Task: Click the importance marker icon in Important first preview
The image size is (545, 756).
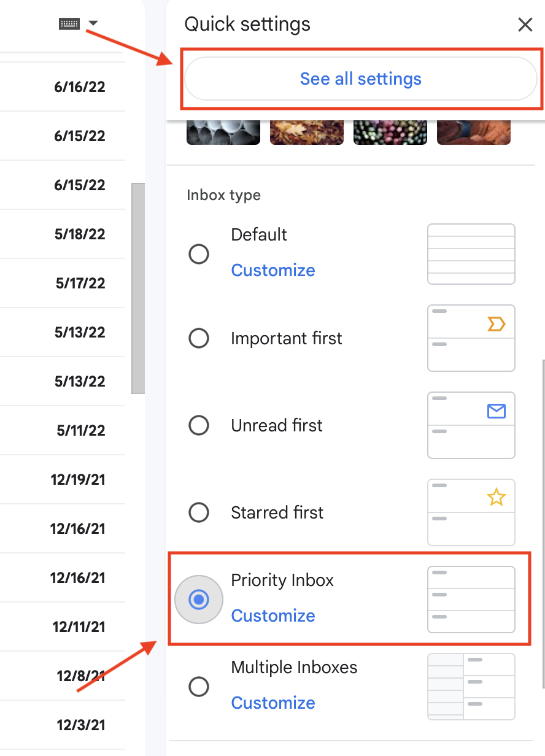Action: [x=495, y=322]
